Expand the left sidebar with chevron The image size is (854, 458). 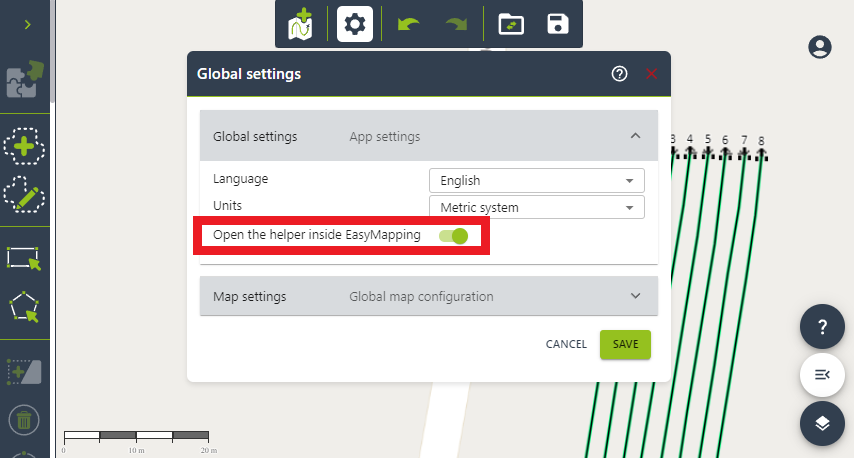point(27,24)
